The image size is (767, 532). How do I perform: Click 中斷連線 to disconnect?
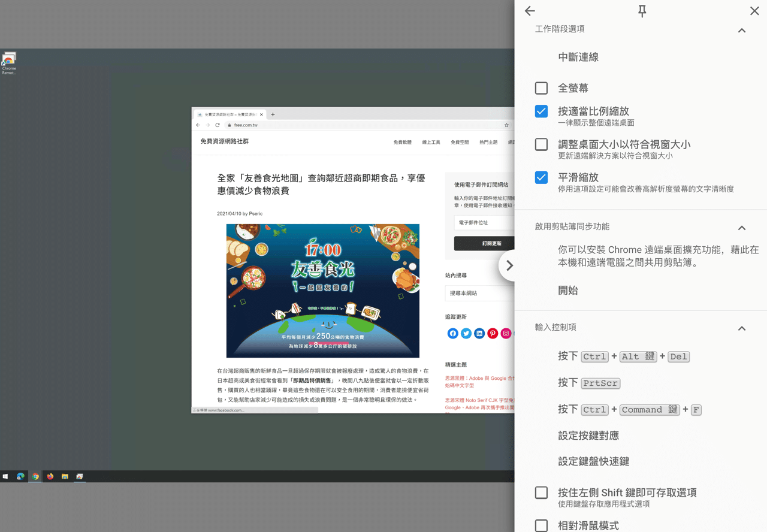[x=578, y=57]
